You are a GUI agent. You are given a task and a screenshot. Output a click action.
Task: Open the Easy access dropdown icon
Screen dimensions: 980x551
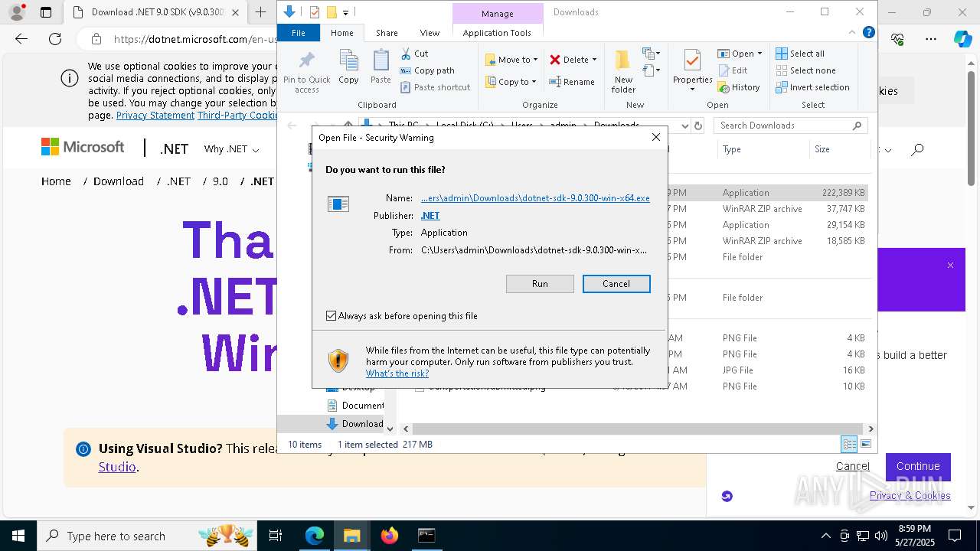[x=652, y=70]
